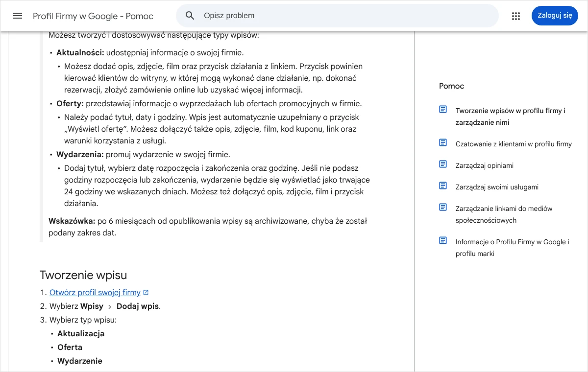The width and height of the screenshot is (588, 372).
Task: Click the bold word Oferty:
Action: pos(70,104)
